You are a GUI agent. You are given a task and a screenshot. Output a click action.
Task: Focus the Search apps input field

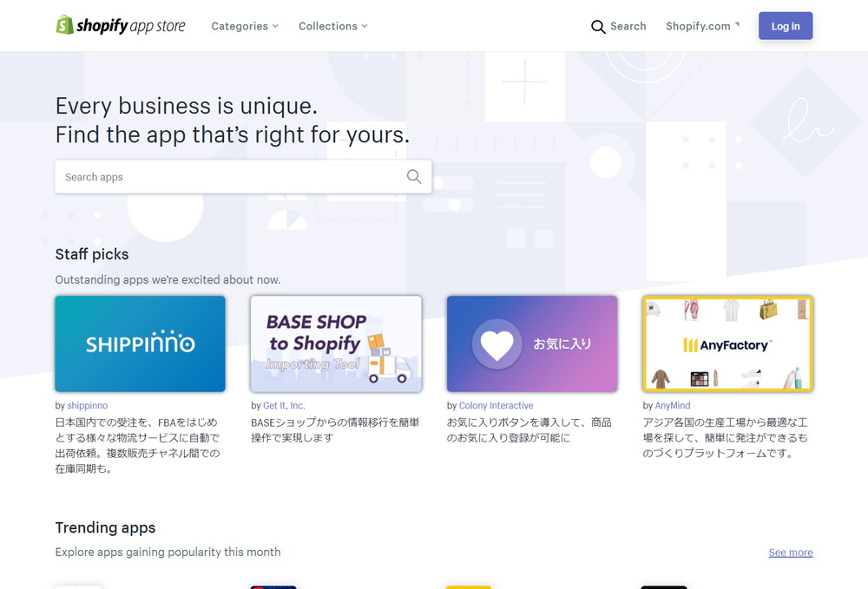coord(243,177)
